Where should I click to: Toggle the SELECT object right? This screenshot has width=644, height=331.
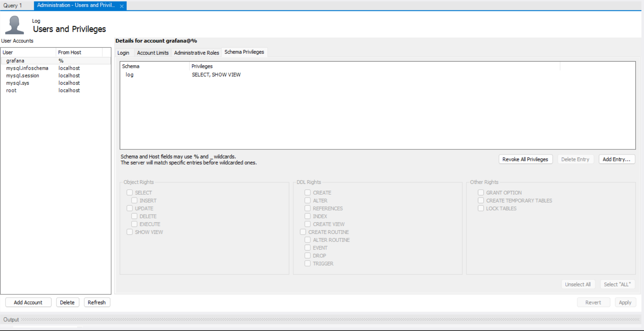point(130,193)
